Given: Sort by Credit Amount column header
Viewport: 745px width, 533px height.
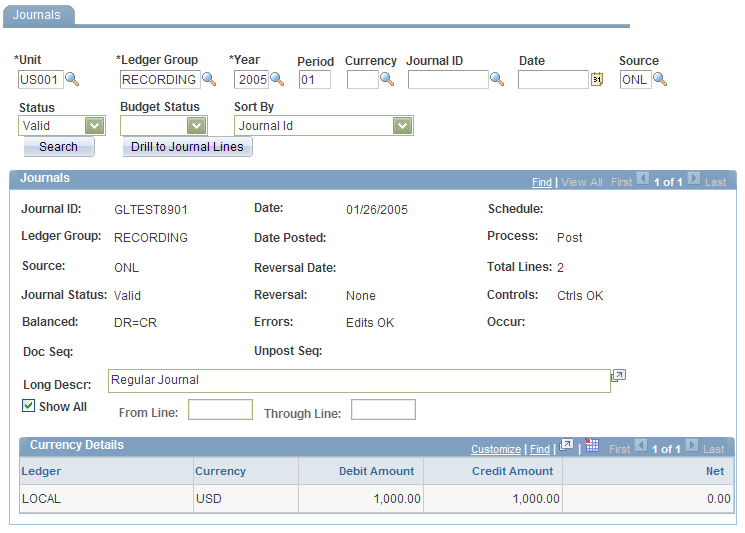Looking at the screenshot, I should coord(512,471).
